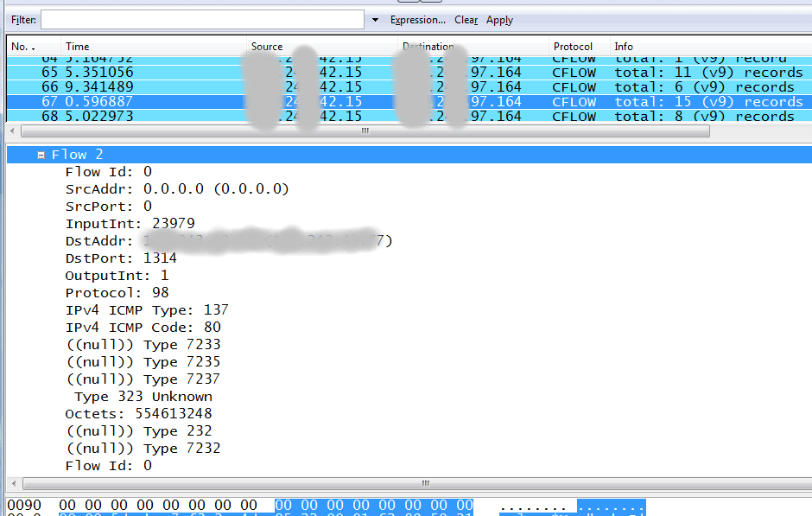The width and height of the screenshot is (812, 516).
Task: Open the filter history dropdown arrow
Action: coord(375,20)
